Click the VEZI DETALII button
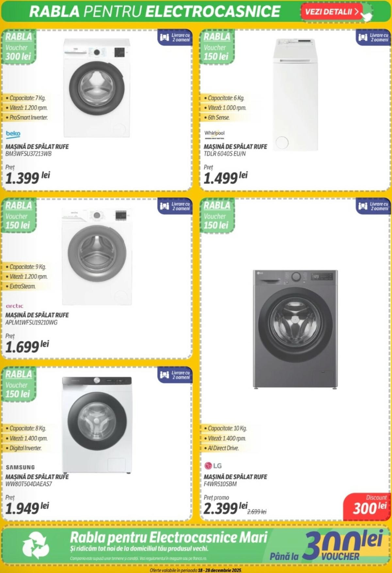 click(x=332, y=12)
